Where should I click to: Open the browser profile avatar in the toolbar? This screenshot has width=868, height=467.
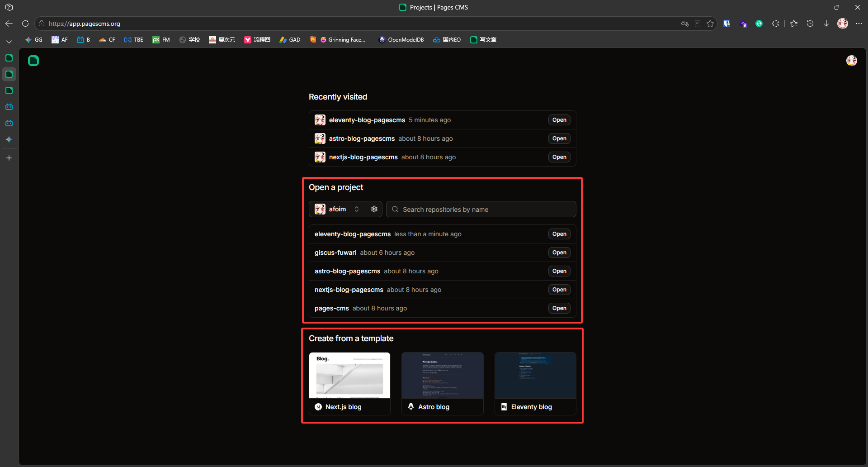point(843,24)
